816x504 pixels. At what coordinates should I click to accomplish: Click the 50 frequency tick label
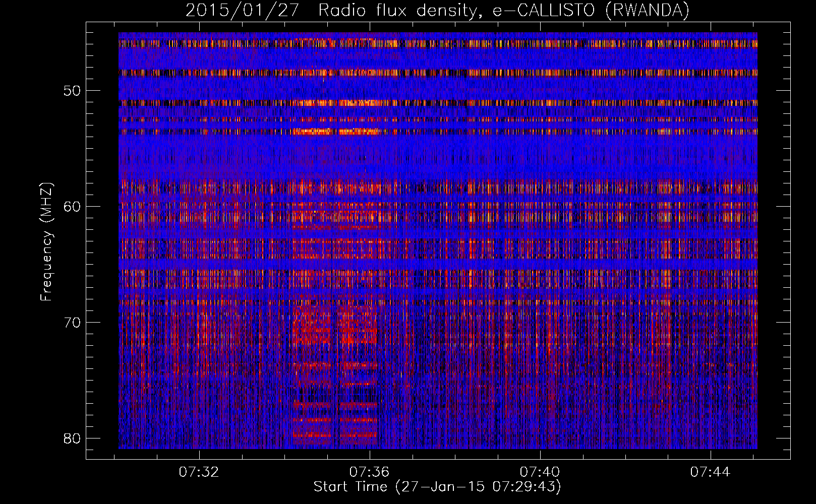point(72,91)
